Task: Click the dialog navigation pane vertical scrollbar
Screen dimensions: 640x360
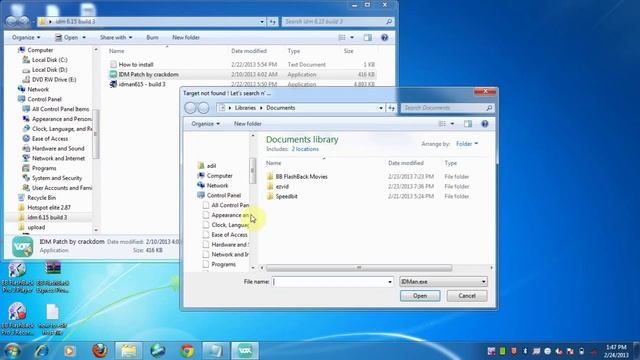Action: pyautogui.click(x=253, y=171)
